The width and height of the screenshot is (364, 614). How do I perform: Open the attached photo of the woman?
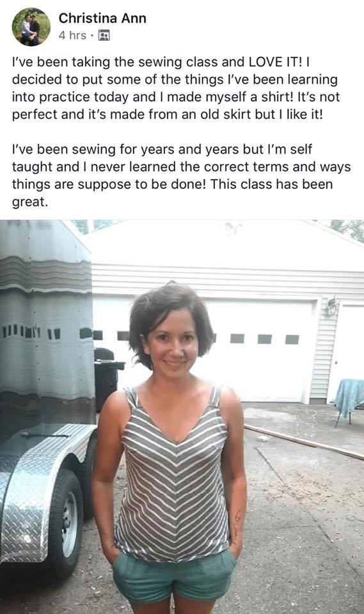(x=182, y=416)
